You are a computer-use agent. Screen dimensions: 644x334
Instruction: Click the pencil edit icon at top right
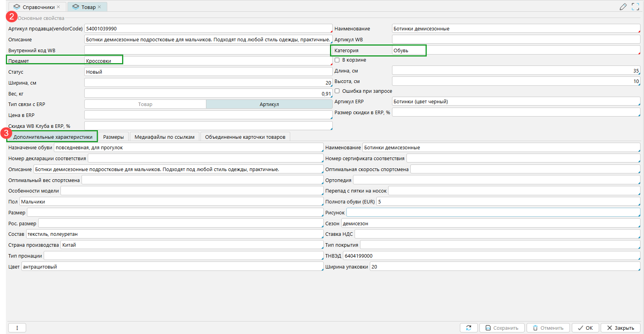click(x=623, y=7)
